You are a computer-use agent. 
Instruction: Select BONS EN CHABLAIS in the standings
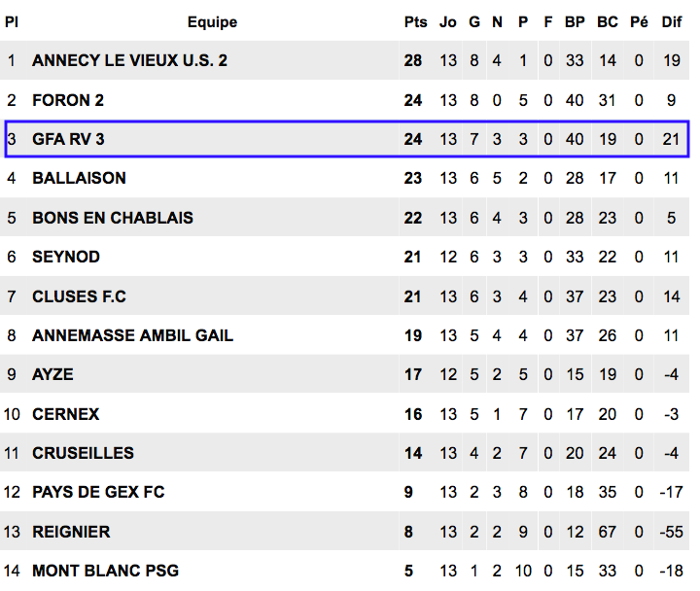pos(113,218)
